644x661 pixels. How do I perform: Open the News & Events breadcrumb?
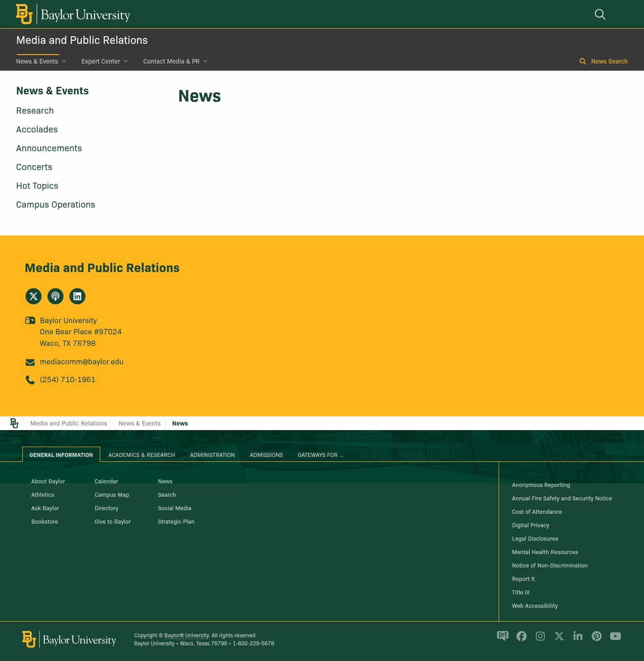[140, 423]
